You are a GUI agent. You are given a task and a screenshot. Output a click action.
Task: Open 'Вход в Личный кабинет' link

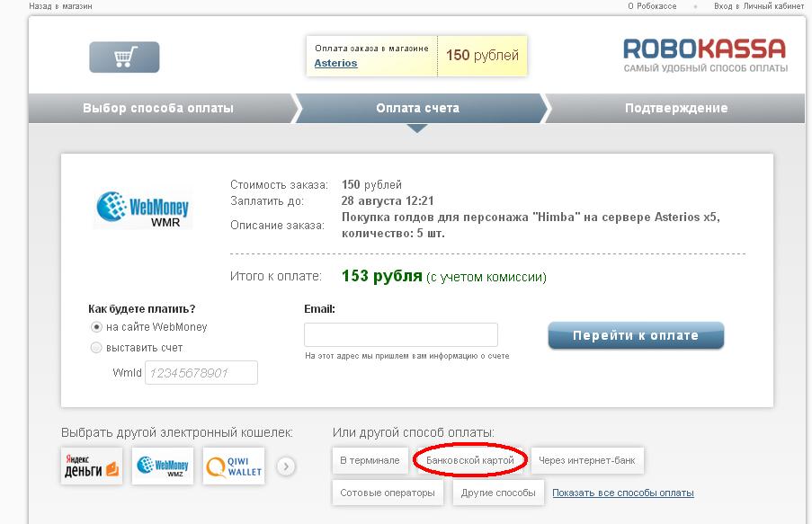pyautogui.click(x=759, y=6)
